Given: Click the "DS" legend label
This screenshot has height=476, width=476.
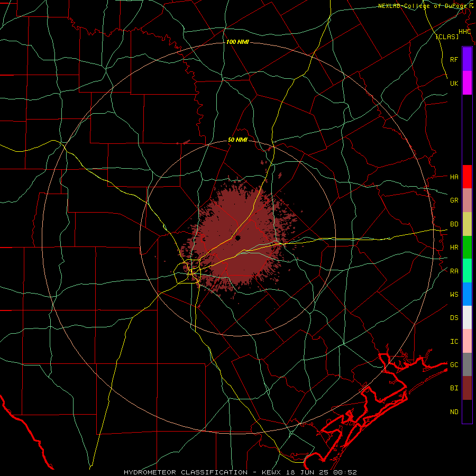Looking at the screenshot, I should (x=454, y=317).
